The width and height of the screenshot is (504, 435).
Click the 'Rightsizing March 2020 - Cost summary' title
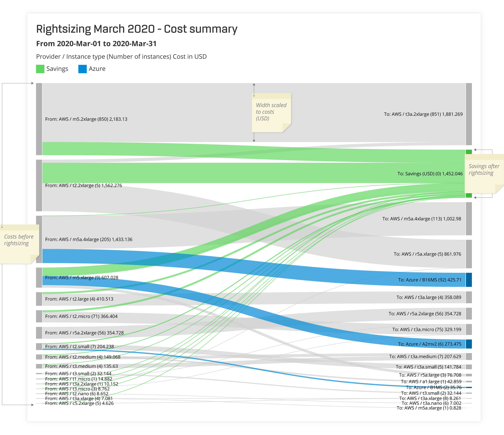pyautogui.click(x=137, y=29)
